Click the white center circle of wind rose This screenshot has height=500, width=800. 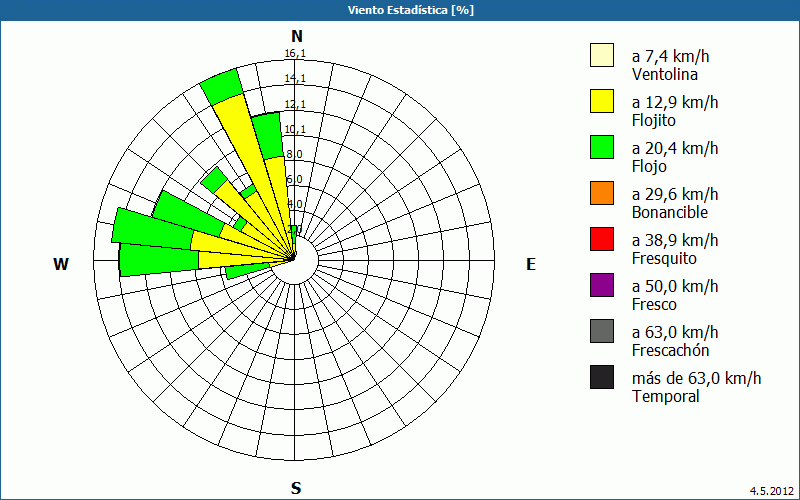294,260
